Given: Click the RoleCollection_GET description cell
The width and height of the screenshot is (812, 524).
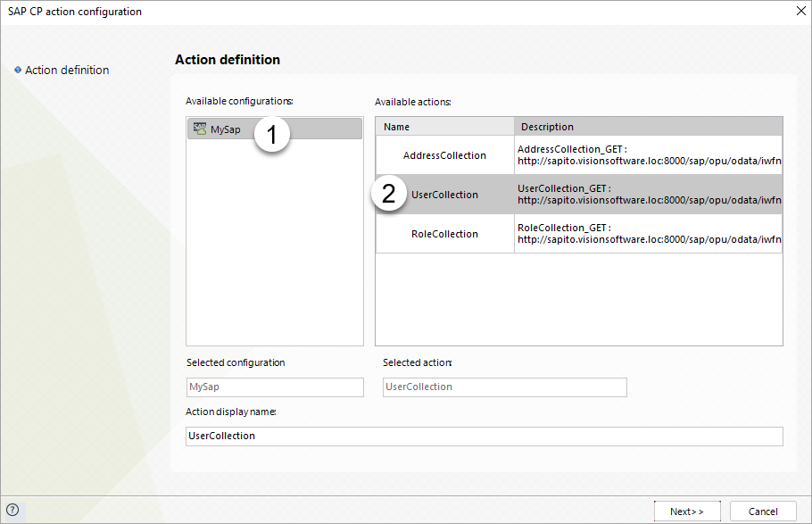Looking at the screenshot, I should pyautogui.click(x=648, y=234).
